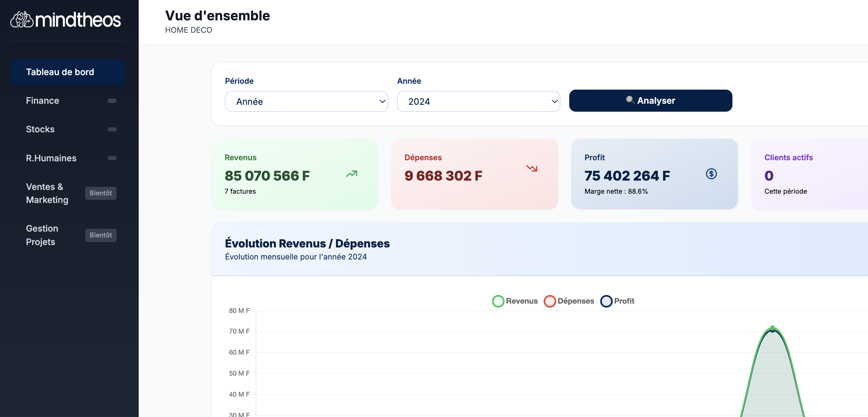
Task: Open the Gestion Projets menu item
Action: point(42,235)
